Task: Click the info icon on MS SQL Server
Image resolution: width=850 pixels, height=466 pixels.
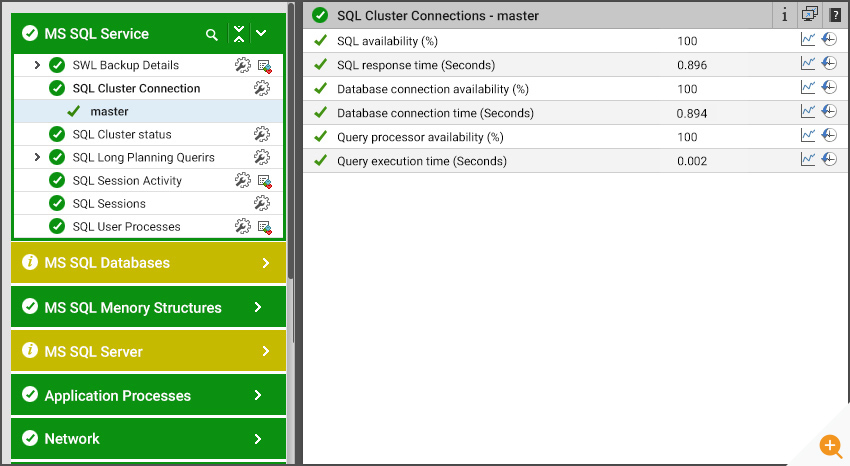Action: point(30,350)
